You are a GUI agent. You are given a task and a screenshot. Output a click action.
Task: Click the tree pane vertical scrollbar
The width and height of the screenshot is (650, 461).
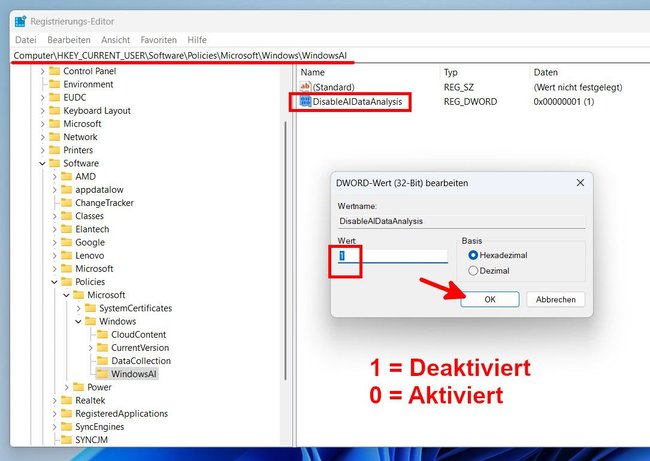[x=285, y=250]
